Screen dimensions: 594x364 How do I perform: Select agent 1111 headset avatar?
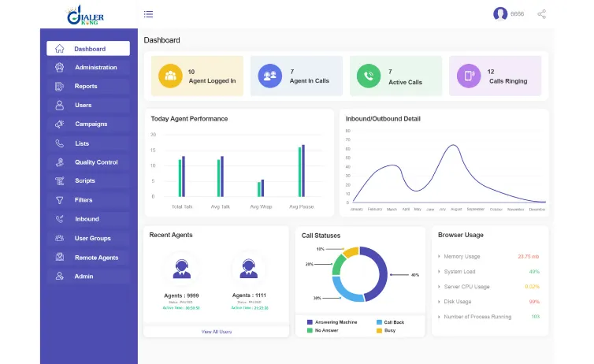coord(249,269)
